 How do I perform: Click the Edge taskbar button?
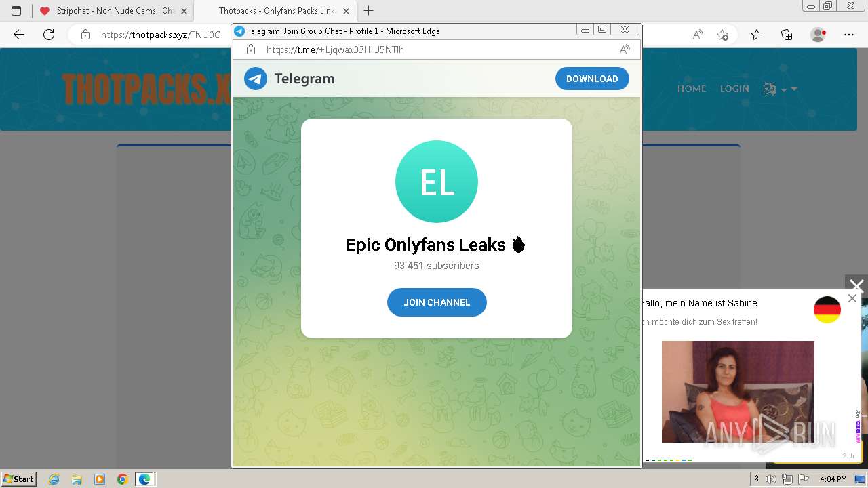[145, 479]
